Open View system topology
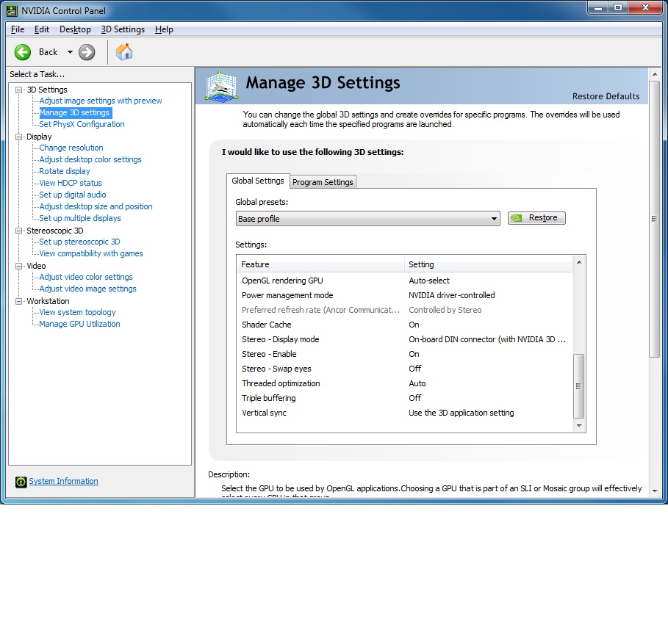The height and width of the screenshot is (644, 668). 78,312
